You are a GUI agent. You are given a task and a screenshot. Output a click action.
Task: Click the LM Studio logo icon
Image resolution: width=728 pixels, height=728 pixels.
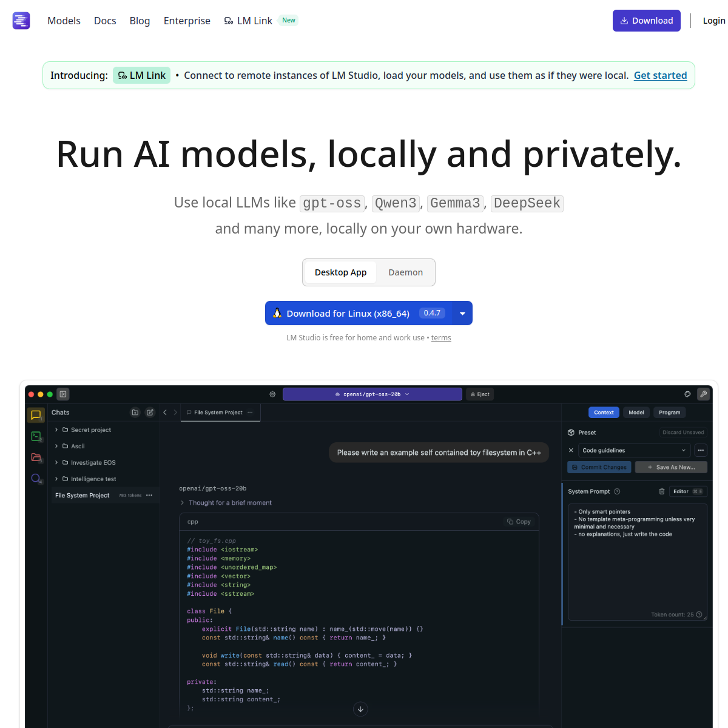click(x=21, y=21)
